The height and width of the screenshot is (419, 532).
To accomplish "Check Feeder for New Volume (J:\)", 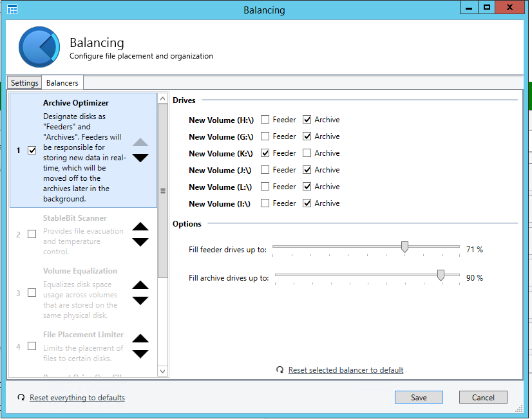I will point(265,169).
